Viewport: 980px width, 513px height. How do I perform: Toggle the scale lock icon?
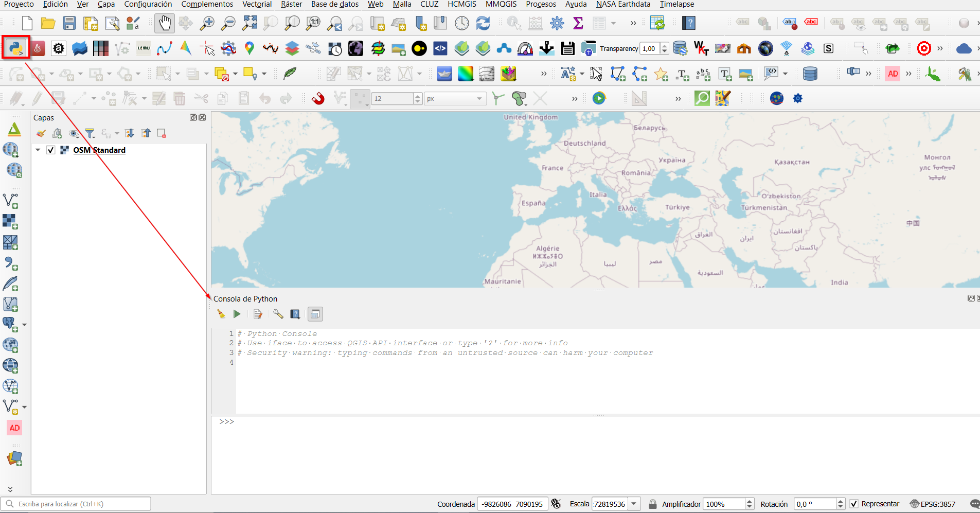pos(652,504)
